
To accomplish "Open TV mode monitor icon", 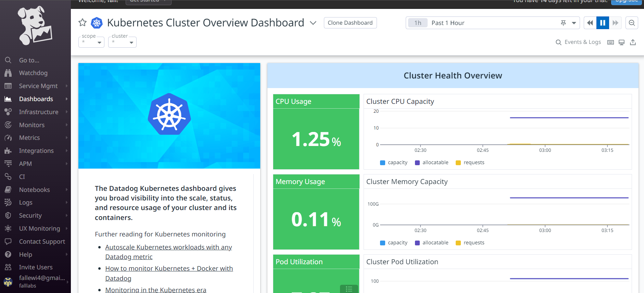I will (x=622, y=42).
